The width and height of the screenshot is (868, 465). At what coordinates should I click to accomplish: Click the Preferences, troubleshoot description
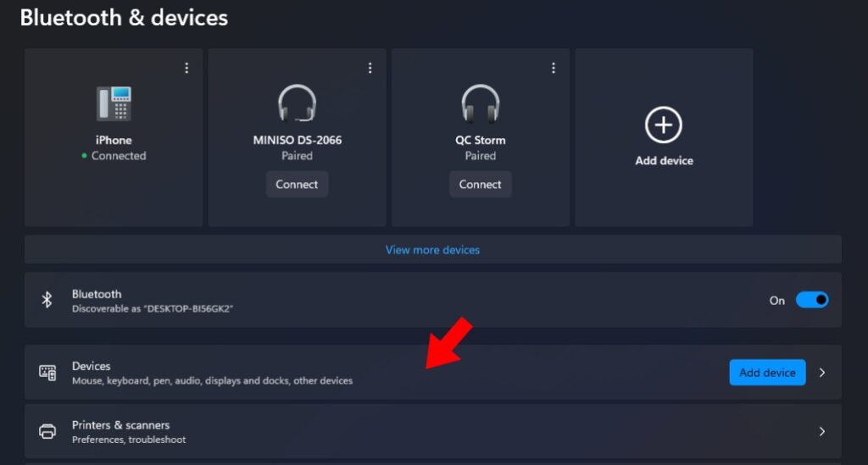(129, 440)
